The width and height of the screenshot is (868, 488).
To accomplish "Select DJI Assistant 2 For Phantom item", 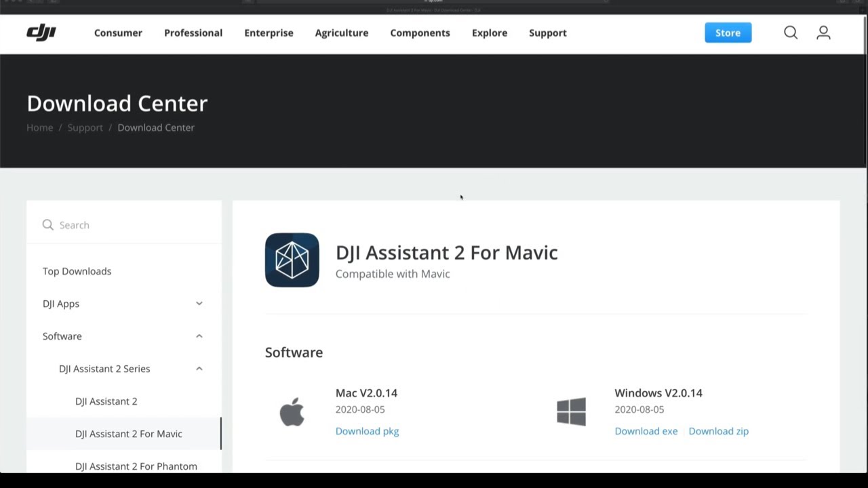I will [136, 466].
